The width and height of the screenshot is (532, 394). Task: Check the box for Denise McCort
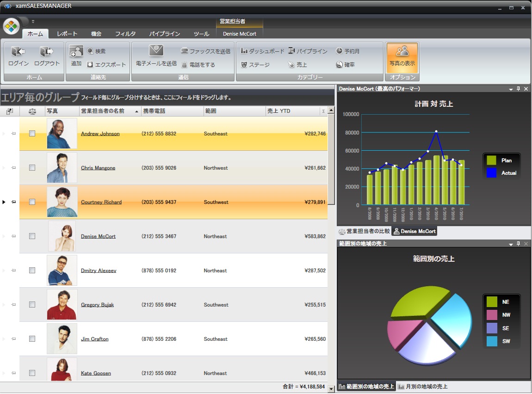32,236
